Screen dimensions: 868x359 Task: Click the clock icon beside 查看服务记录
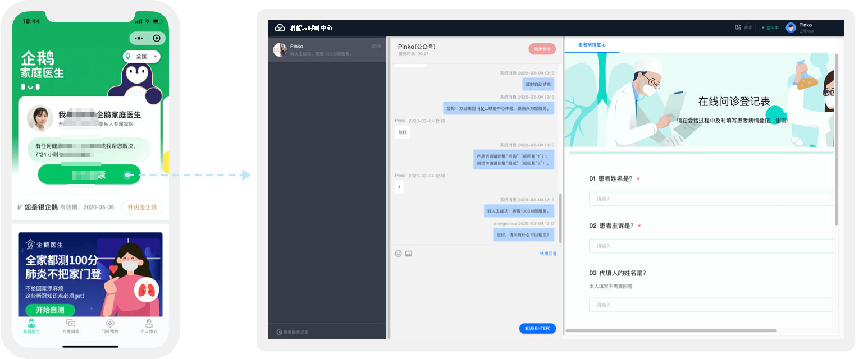point(279,332)
